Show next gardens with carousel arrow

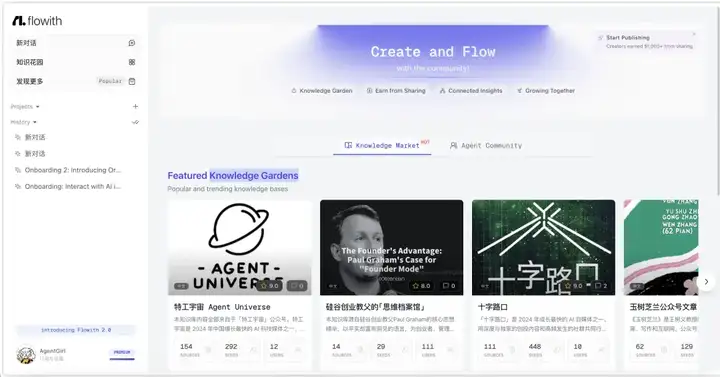[x=706, y=281]
